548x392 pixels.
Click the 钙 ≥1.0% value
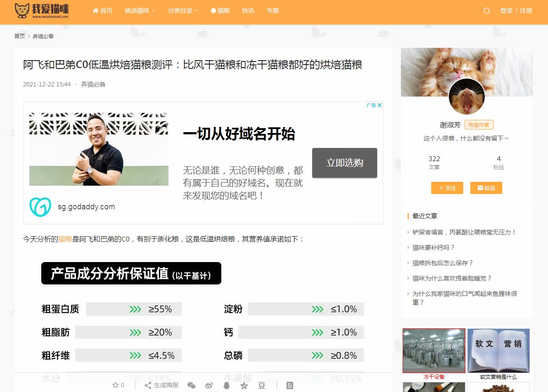click(344, 332)
